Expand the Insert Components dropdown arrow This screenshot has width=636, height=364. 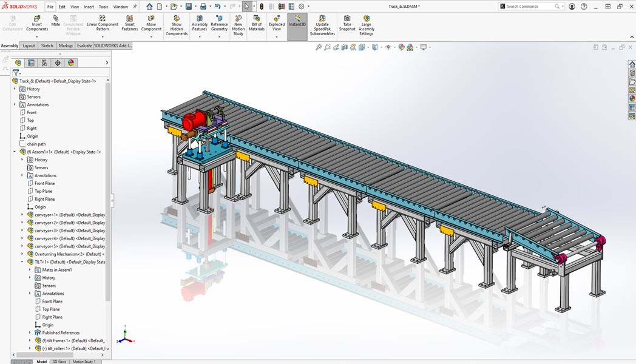(37, 37)
